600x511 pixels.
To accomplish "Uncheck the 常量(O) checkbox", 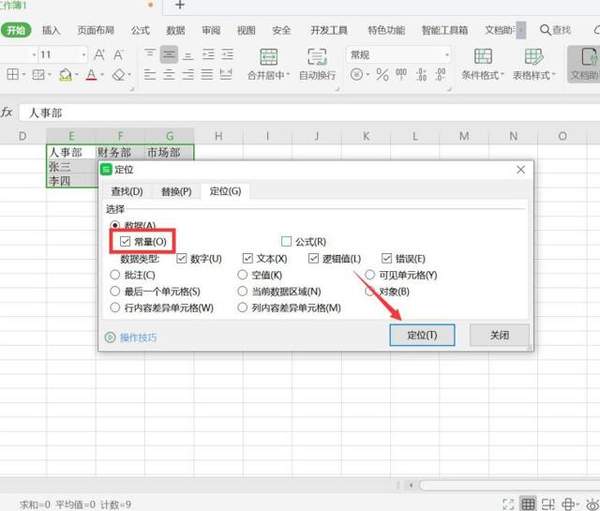I will coord(125,242).
